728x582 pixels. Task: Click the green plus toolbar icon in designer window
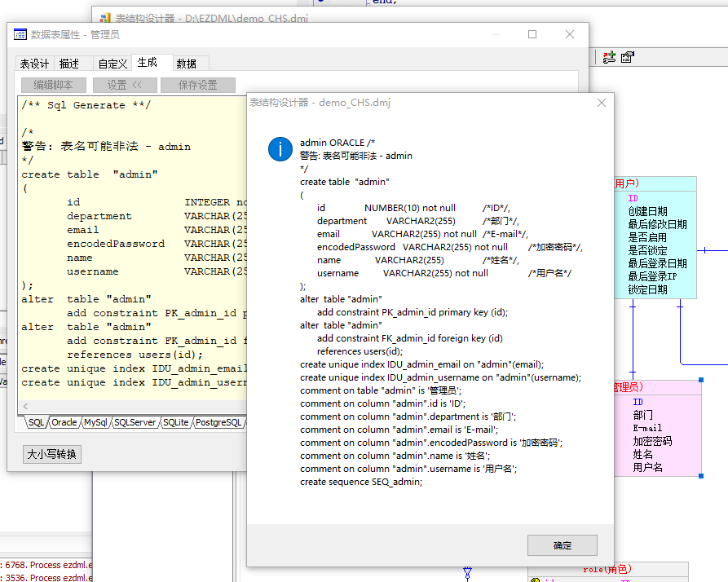[609, 57]
